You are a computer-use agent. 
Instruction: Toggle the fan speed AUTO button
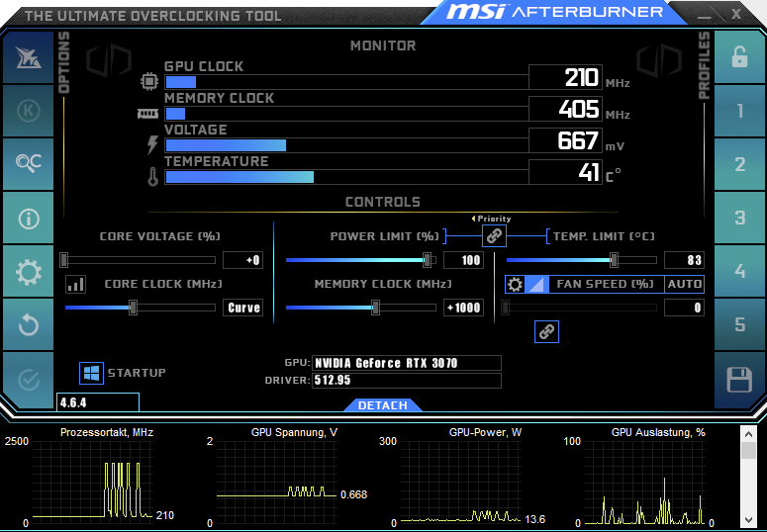tap(684, 284)
